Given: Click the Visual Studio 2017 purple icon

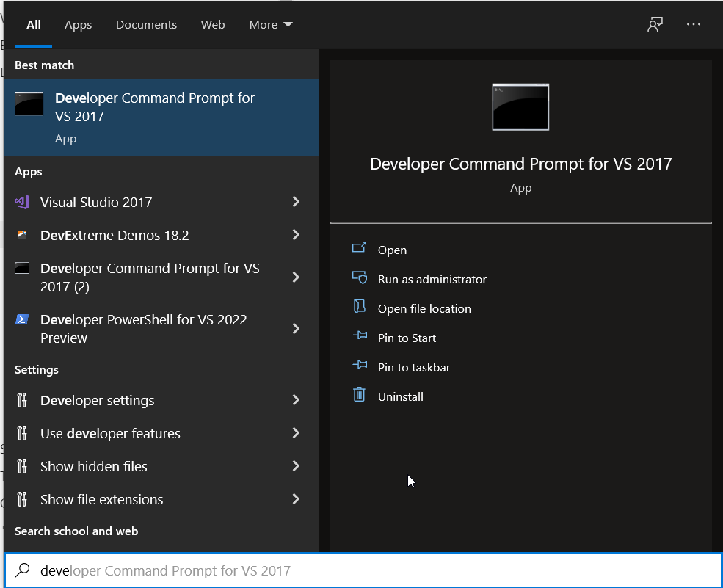Looking at the screenshot, I should click(x=22, y=202).
